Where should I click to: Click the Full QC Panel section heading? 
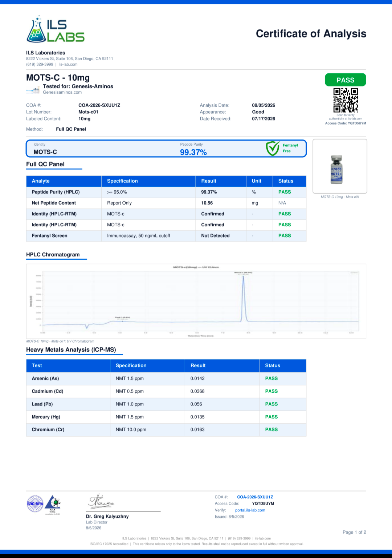point(45,164)
